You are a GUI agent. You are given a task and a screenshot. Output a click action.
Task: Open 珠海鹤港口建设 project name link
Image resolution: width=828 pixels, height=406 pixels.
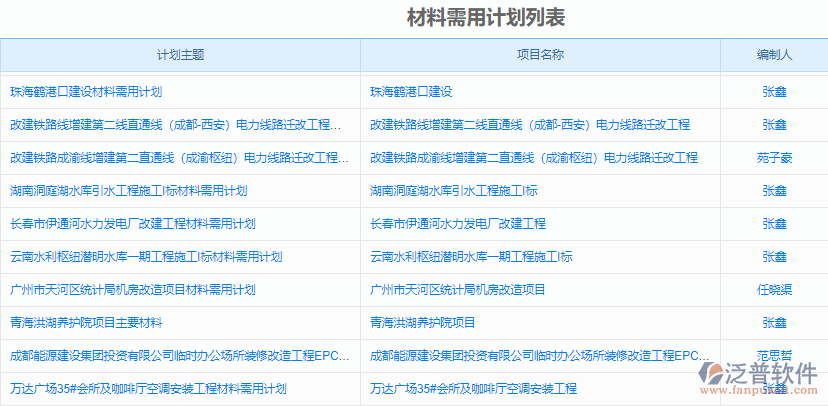click(411, 92)
